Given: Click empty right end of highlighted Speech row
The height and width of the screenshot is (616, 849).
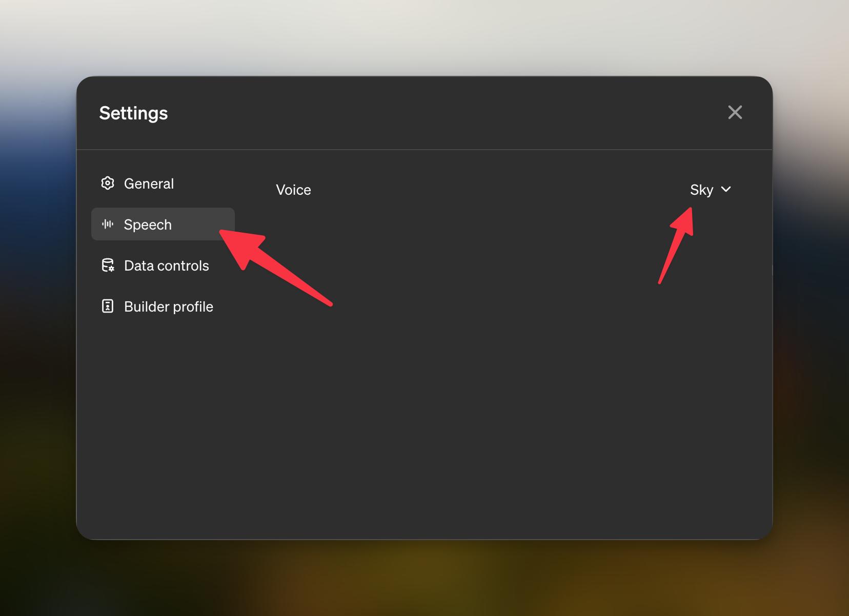Looking at the screenshot, I should (x=205, y=224).
